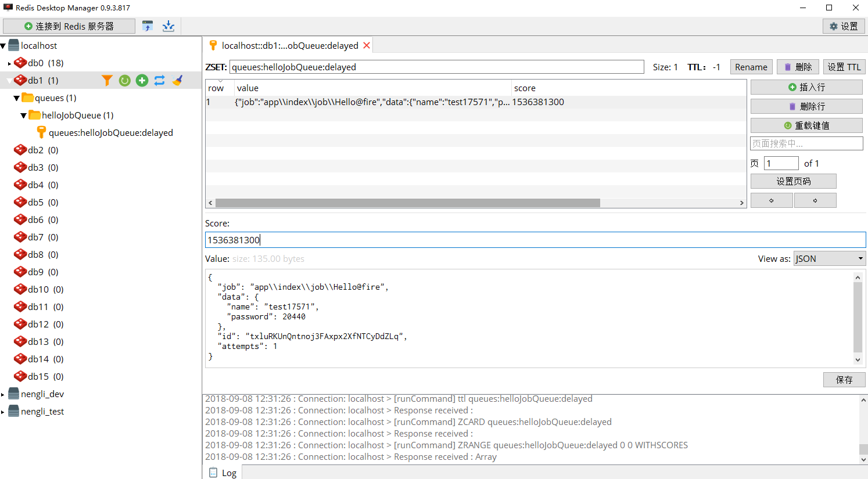The image size is (868, 479).
Task: Click the import connections toolbar icon
Action: 148,26
